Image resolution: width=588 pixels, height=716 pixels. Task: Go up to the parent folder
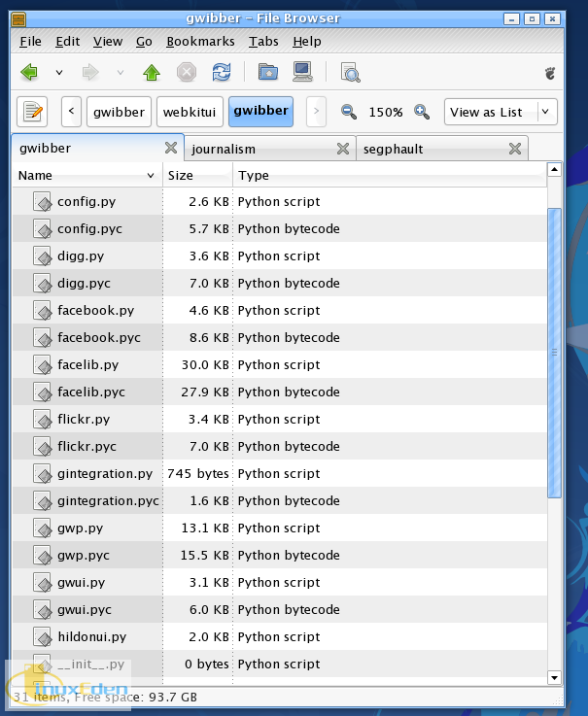pos(152,72)
